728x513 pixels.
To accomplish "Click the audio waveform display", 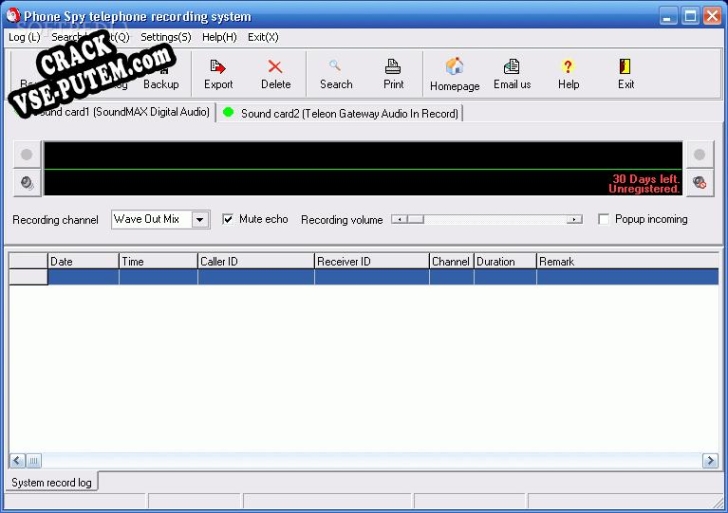I will click(x=363, y=169).
